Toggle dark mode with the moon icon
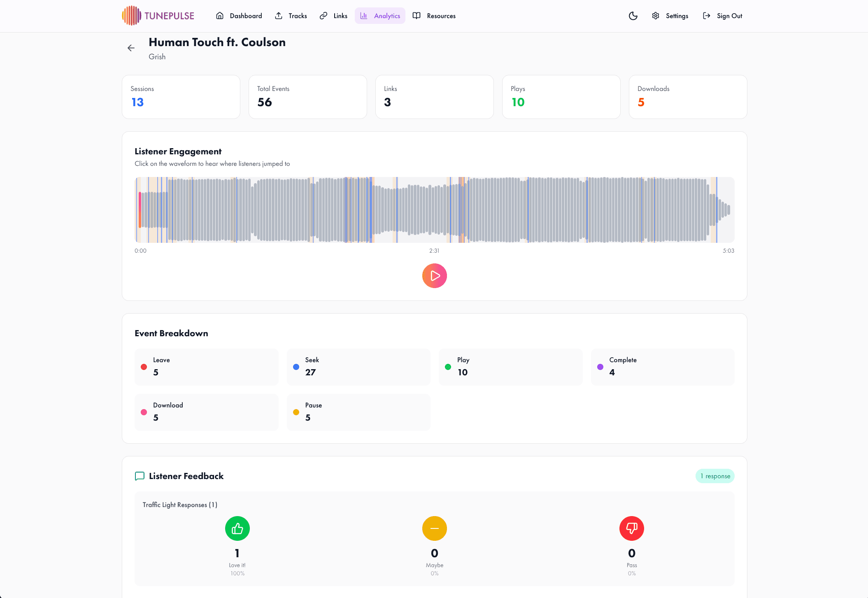The height and width of the screenshot is (598, 868). (x=633, y=16)
